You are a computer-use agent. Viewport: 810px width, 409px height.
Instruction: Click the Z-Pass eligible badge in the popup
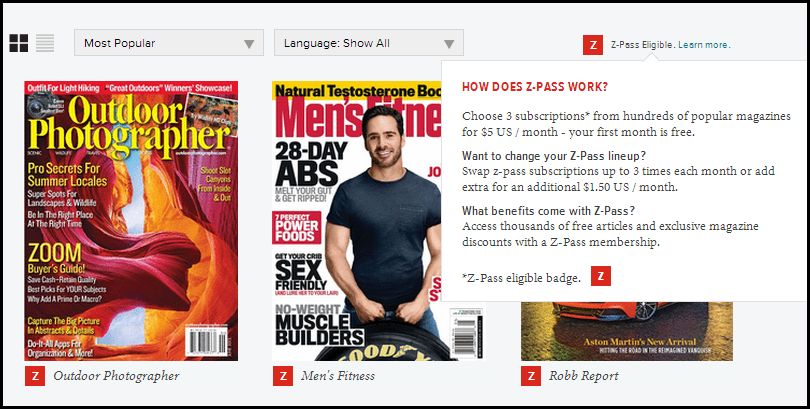click(601, 276)
